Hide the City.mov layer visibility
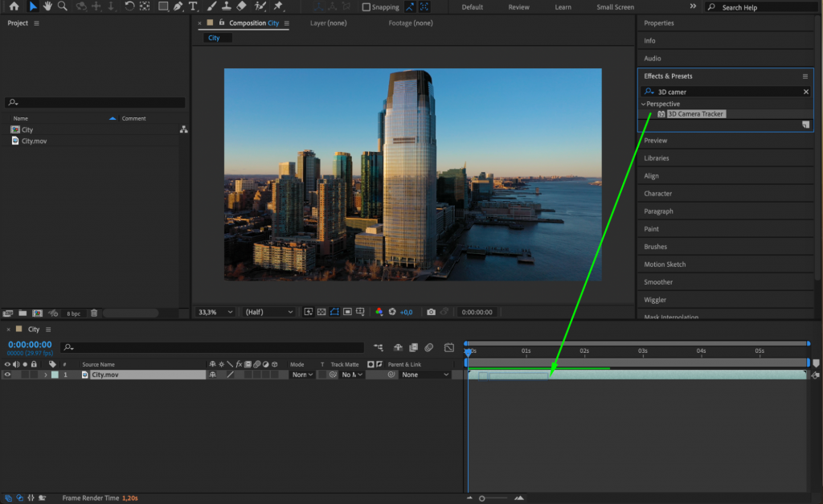The image size is (823, 504). pyautogui.click(x=6, y=375)
